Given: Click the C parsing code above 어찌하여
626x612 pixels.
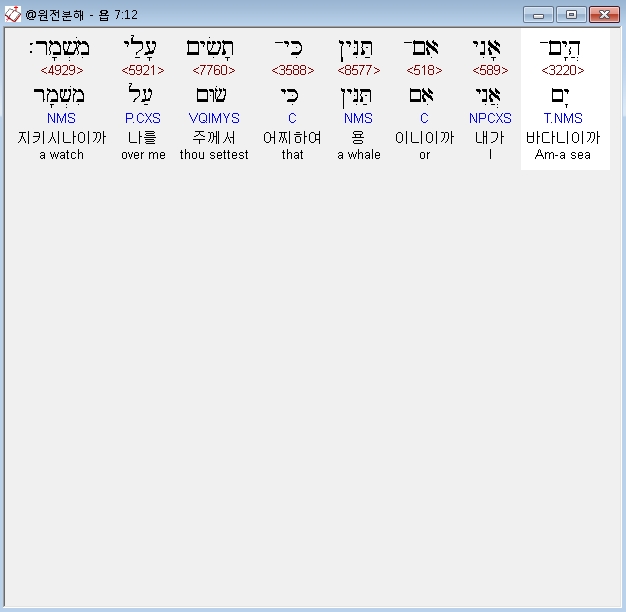Looking at the screenshot, I should pyautogui.click(x=292, y=118).
